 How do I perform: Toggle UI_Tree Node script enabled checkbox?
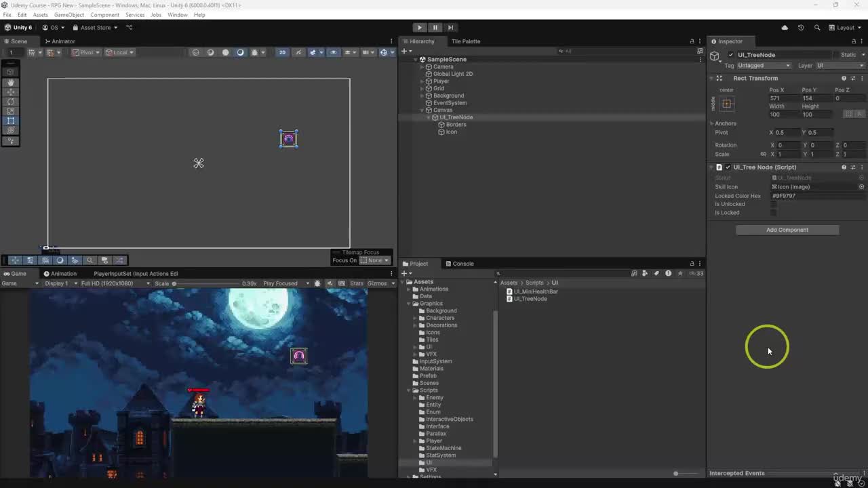[728, 167]
